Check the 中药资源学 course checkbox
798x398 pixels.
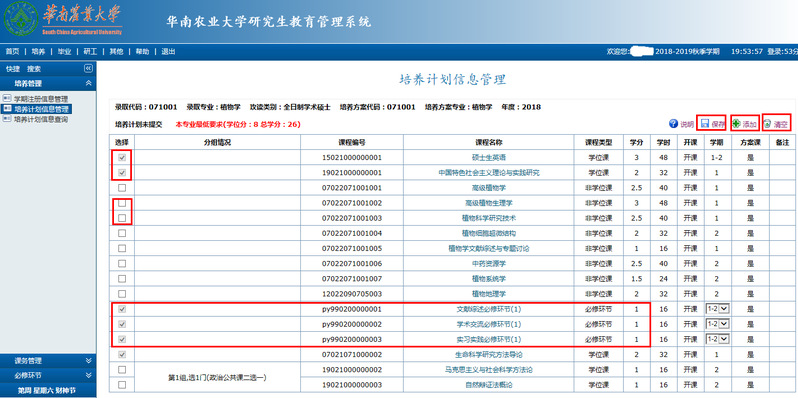122,264
